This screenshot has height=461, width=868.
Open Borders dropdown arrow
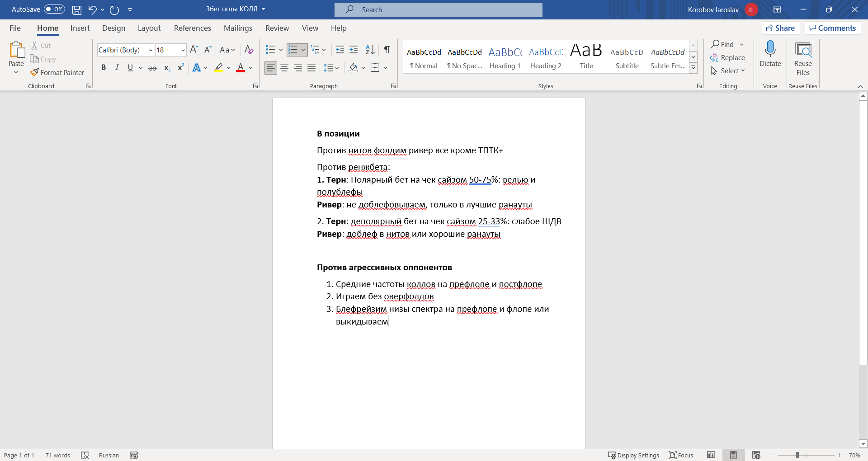click(385, 68)
